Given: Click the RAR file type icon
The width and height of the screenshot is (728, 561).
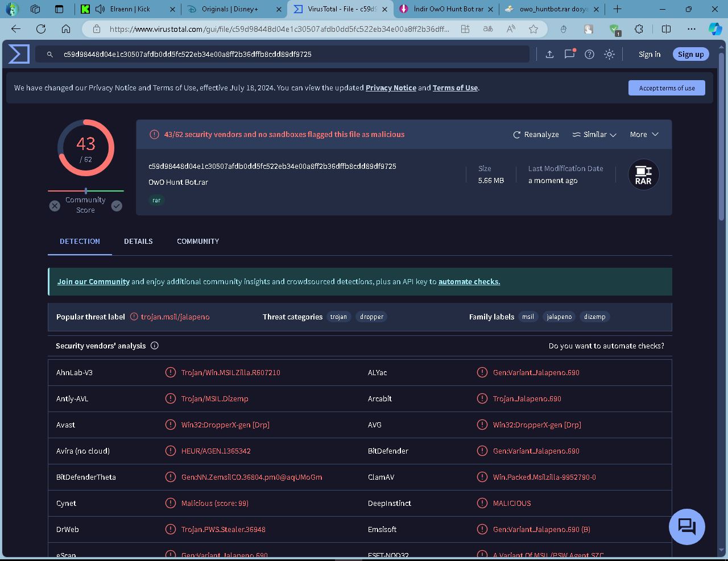Looking at the screenshot, I should pos(643,174).
